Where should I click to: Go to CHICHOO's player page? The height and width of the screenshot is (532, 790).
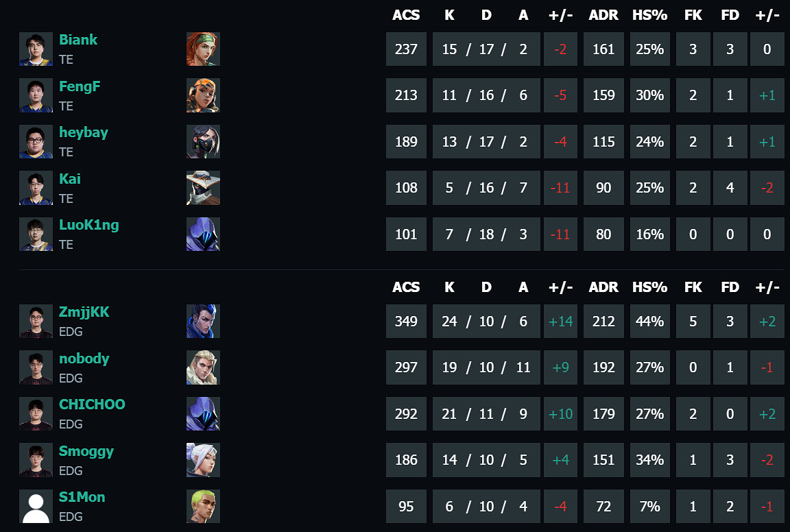click(92, 404)
